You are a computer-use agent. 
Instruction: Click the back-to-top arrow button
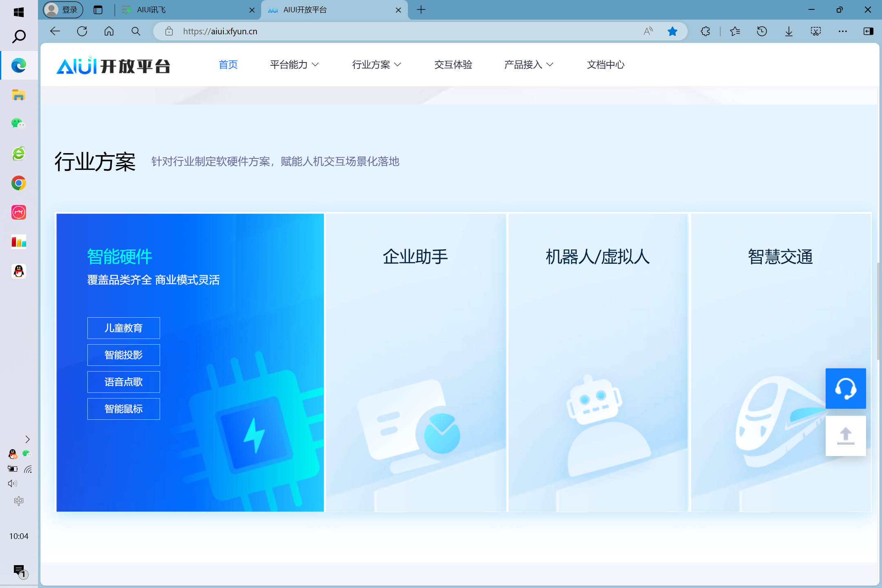click(x=845, y=436)
